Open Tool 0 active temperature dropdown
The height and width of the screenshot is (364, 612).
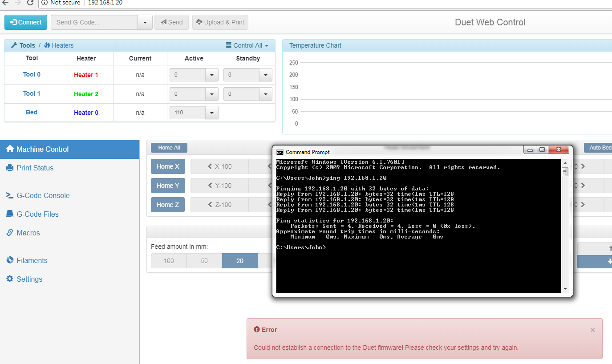pyautogui.click(x=211, y=75)
